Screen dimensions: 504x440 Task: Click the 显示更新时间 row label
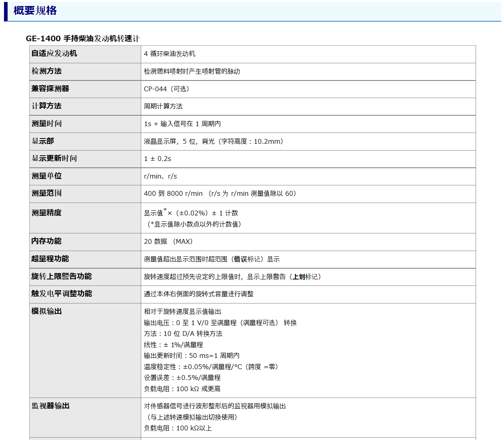coord(54,158)
